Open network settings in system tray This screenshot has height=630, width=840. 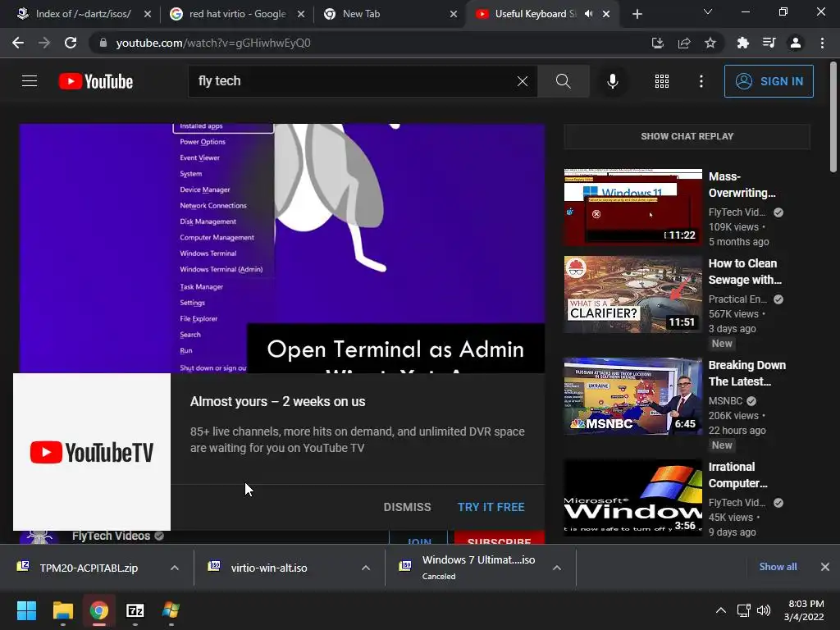click(x=743, y=610)
